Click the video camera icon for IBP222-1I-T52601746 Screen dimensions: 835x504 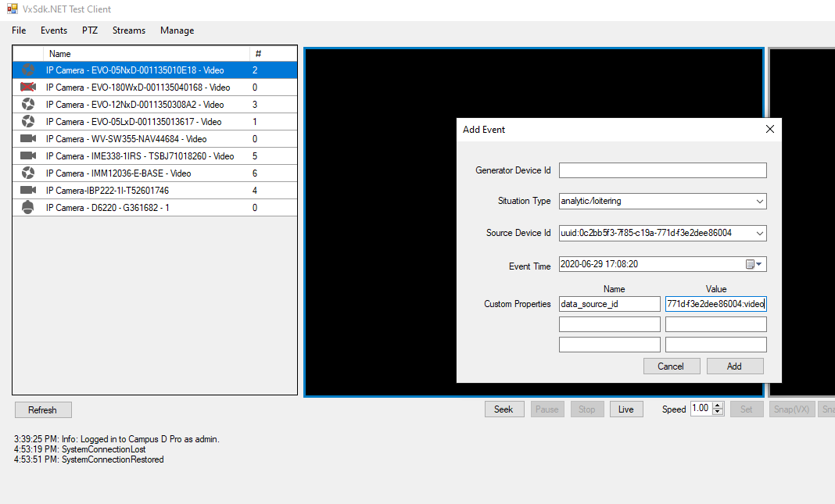pos(27,190)
